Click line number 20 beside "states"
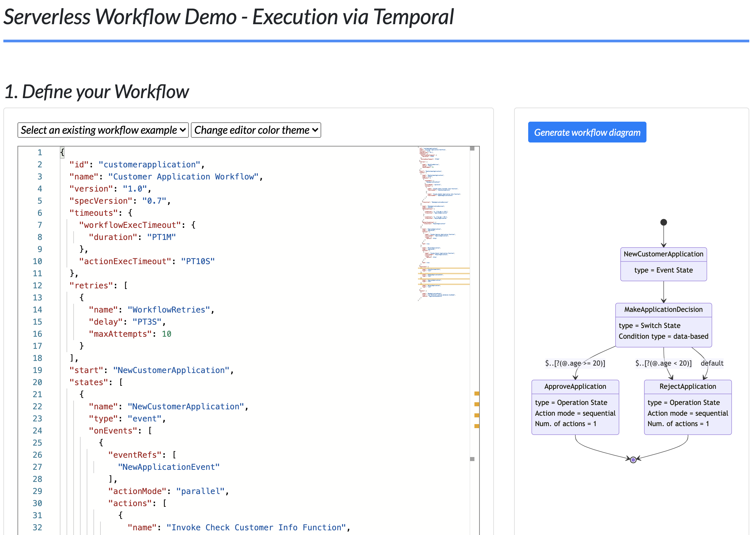Image resolution: width=756 pixels, height=535 pixels. pos(37,382)
